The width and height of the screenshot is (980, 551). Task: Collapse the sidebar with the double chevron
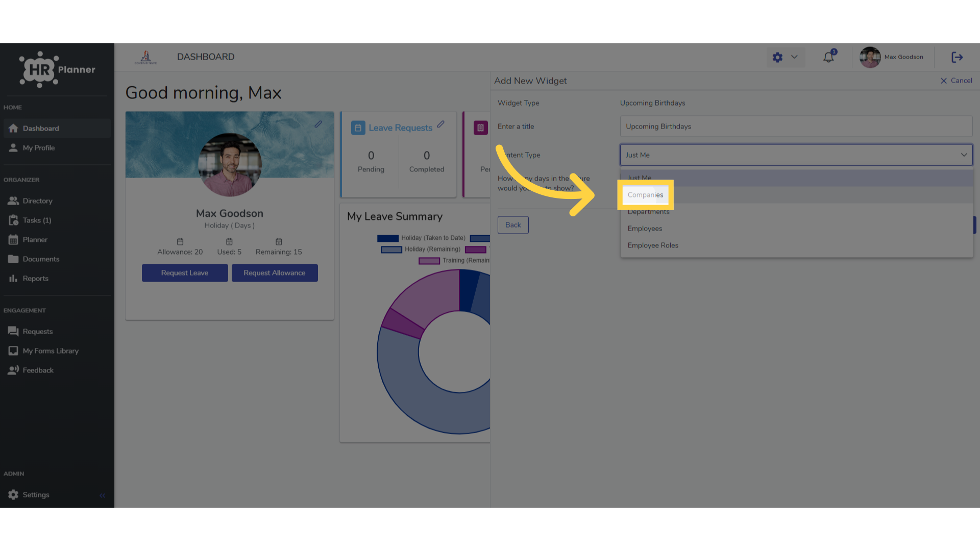(102, 495)
